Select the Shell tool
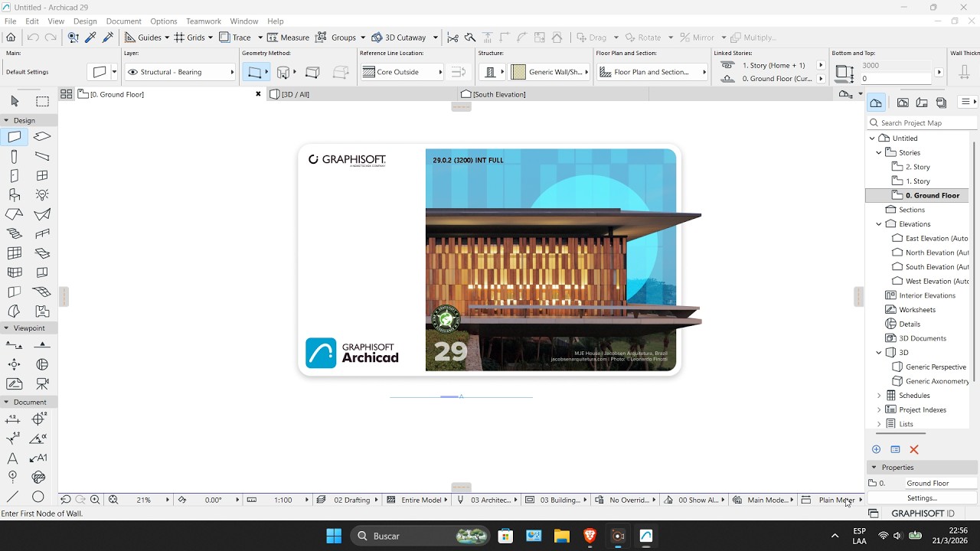This screenshot has height=551, width=980. (x=42, y=214)
